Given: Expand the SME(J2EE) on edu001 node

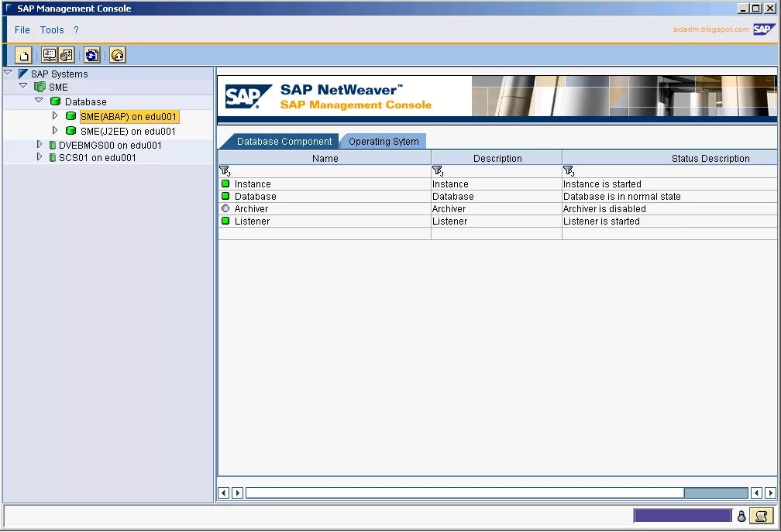Looking at the screenshot, I should pyautogui.click(x=55, y=130).
